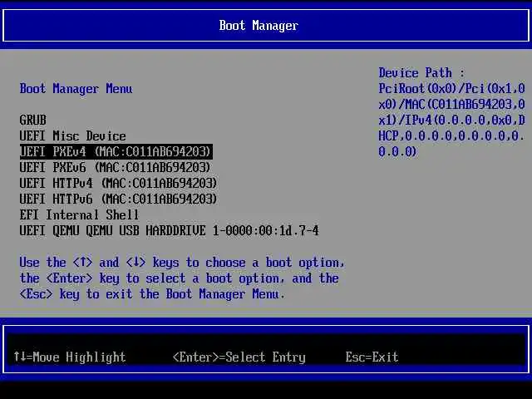
Task: Click the PciRoot device path value
Action: pyautogui.click(x=452, y=120)
